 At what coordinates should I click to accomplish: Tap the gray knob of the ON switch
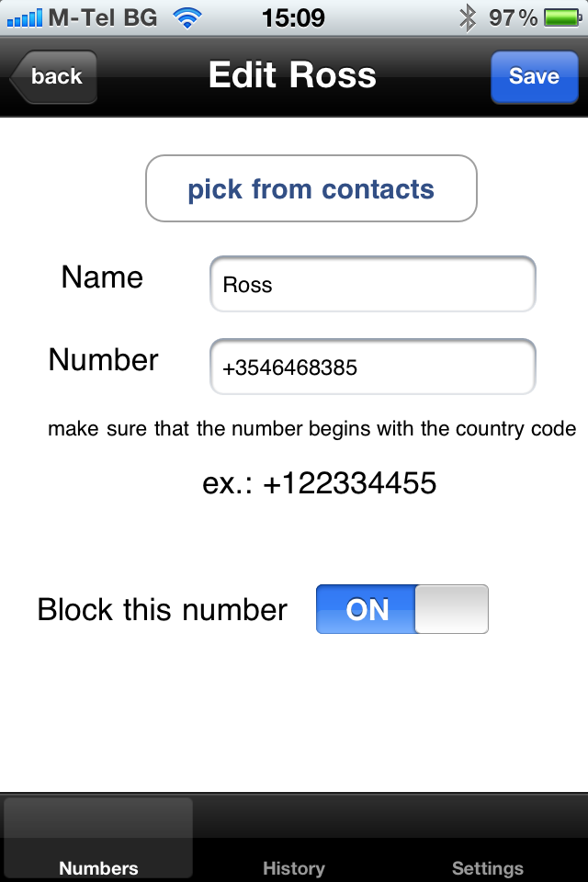[451, 609]
